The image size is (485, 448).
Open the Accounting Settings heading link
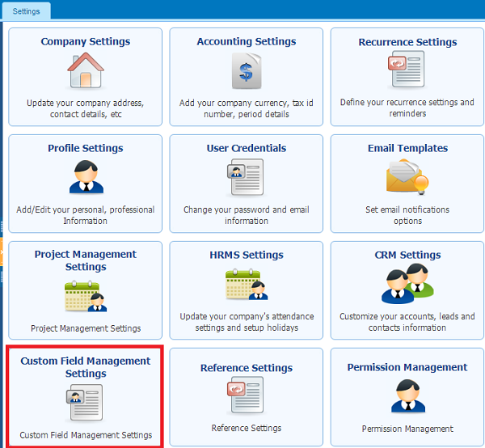(x=247, y=41)
